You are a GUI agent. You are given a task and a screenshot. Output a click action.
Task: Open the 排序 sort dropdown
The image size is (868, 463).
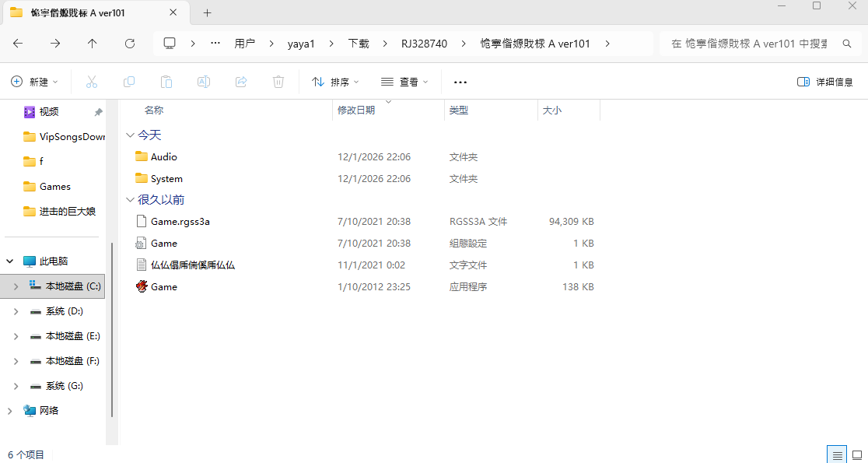coord(334,81)
